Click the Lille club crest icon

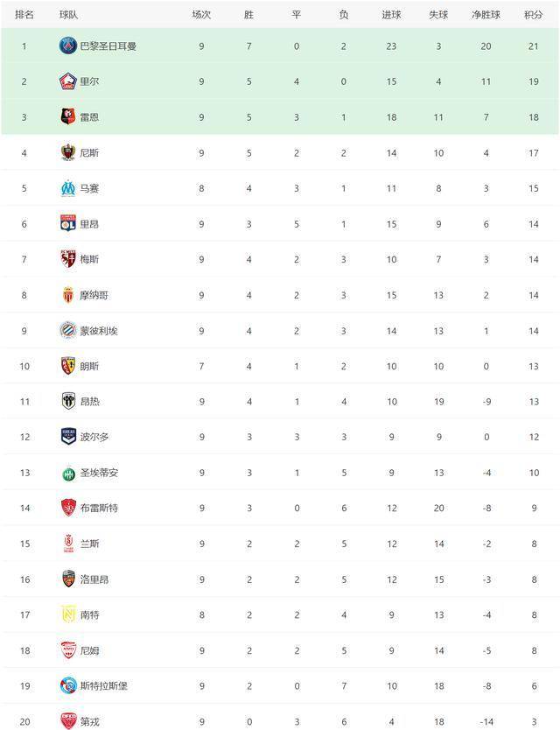click(68, 81)
